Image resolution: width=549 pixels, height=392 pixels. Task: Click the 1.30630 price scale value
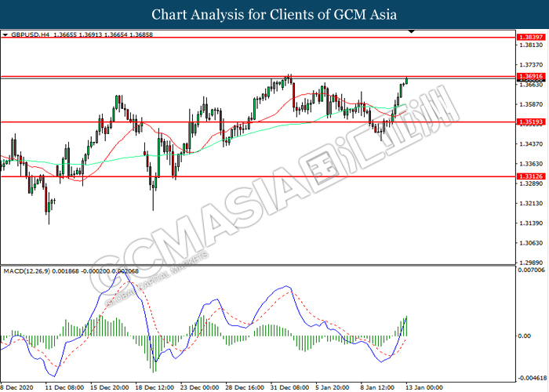coord(532,243)
